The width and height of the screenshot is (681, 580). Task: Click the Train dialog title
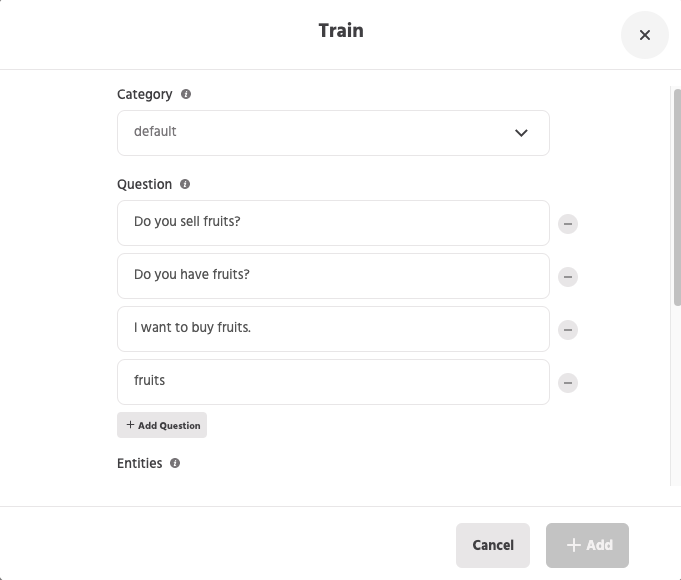click(x=341, y=31)
